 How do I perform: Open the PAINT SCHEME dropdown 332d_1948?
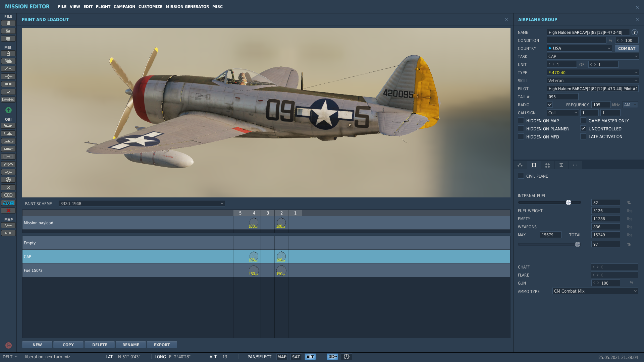point(142,203)
